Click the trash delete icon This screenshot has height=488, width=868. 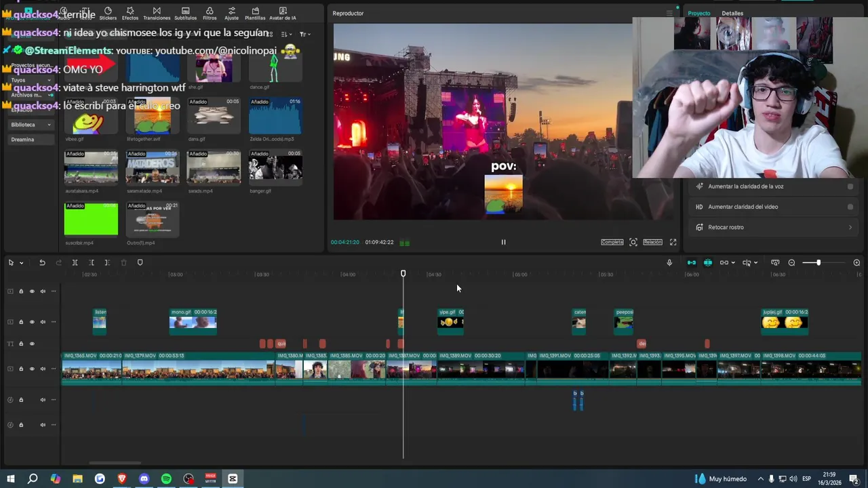[x=123, y=262]
